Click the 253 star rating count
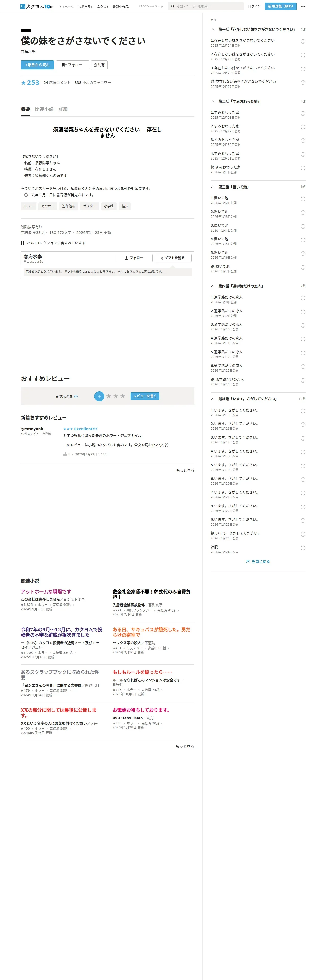The image size is (327, 980). (30, 83)
